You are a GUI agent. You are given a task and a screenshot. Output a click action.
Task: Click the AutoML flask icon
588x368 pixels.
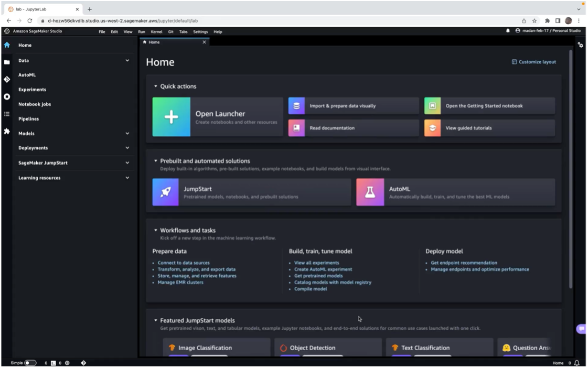click(x=370, y=192)
